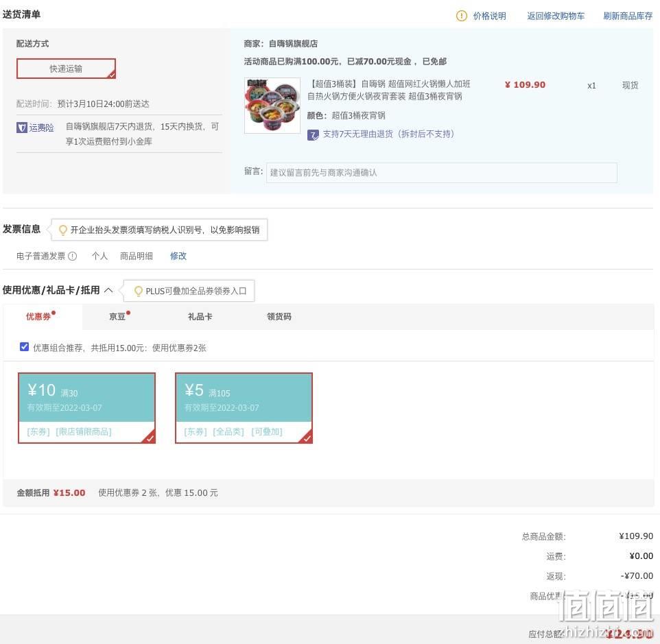Deselect the ¥5 满105 coupon
The height and width of the screenshot is (644, 660).
point(244,408)
